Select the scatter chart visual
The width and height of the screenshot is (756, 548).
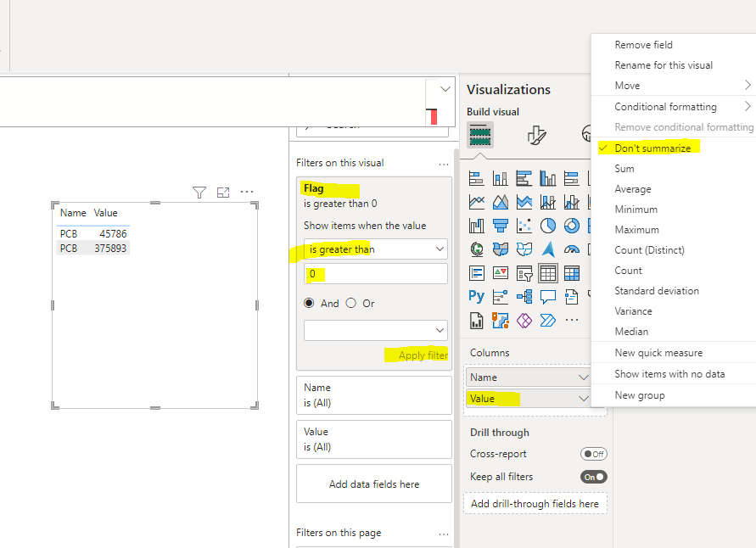524,225
